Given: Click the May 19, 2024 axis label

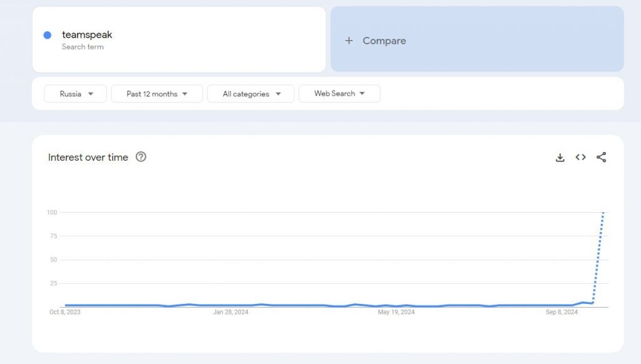Looking at the screenshot, I should pos(396,312).
